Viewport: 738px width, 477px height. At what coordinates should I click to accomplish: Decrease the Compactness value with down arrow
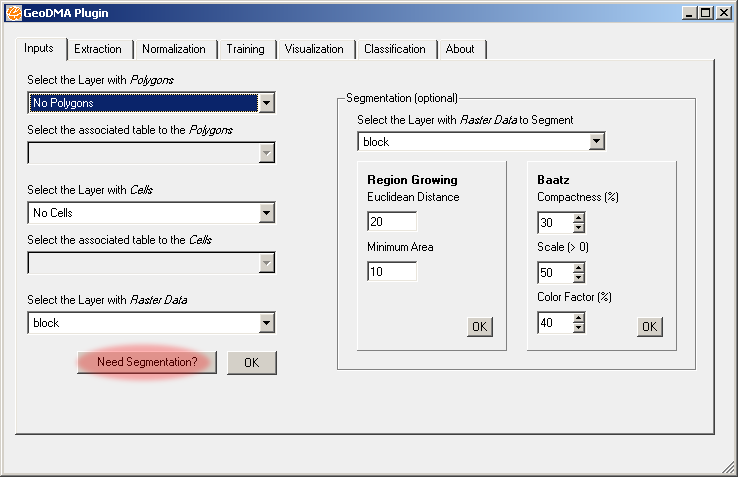click(x=578, y=227)
